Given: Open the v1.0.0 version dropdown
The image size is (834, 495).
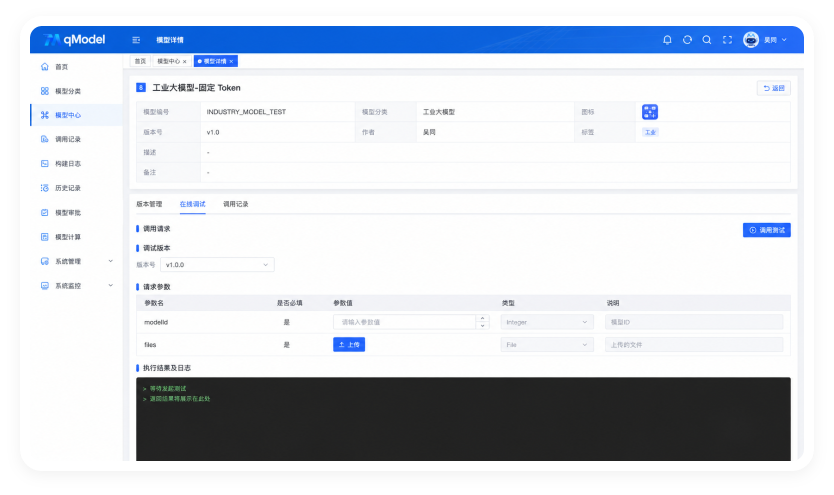Looking at the screenshot, I should (x=217, y=265).
